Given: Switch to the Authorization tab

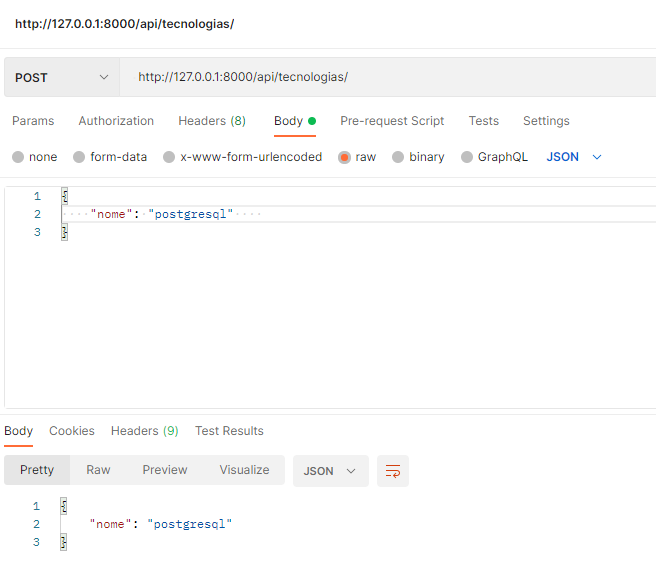Looking at the screenshot, I should (x=116, y=121).
